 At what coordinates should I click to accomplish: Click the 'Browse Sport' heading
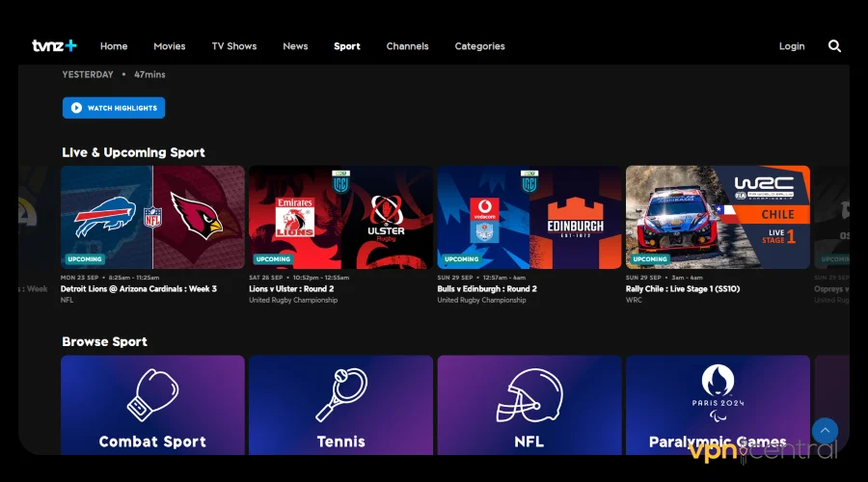pos(104,341)
